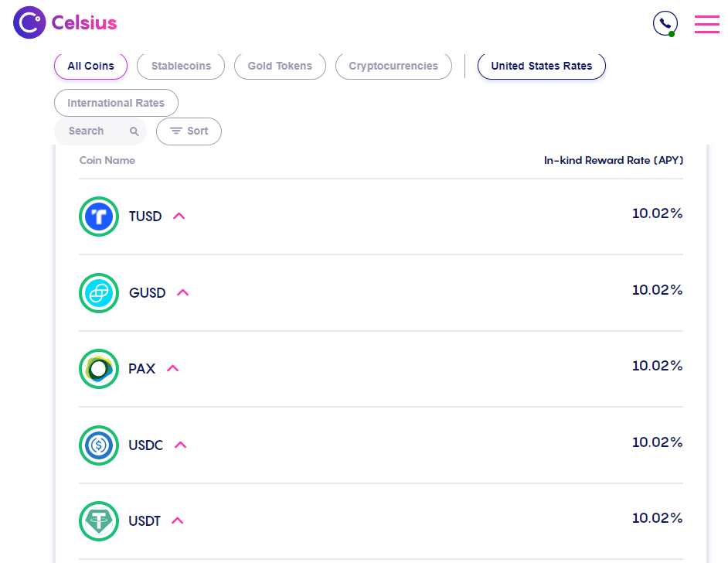Select the All Coins filter tab
Image resolution: width=728 pixels, height=563 pixels.
pos(90,66)
